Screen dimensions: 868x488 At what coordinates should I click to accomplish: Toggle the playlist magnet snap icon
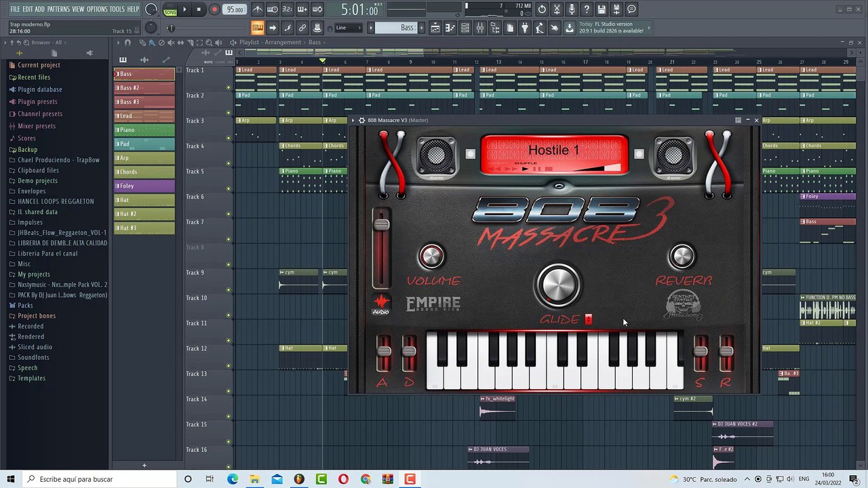click(x=127, y=43)
